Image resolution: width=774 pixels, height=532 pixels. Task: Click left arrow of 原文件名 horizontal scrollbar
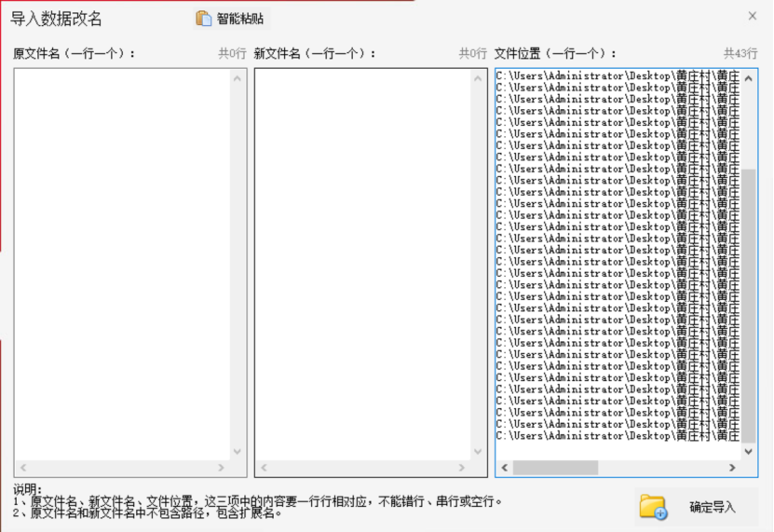(23, 468)
